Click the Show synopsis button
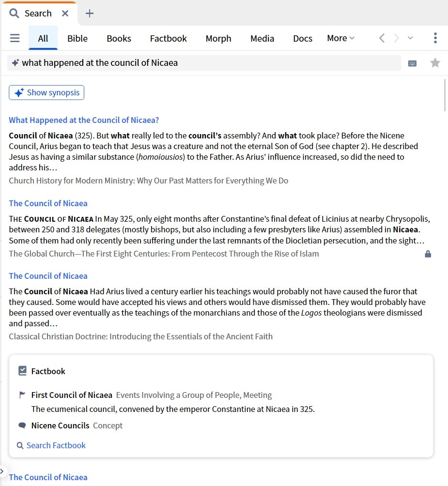Viewport: 448px width, 486px height. click(46, 92)
